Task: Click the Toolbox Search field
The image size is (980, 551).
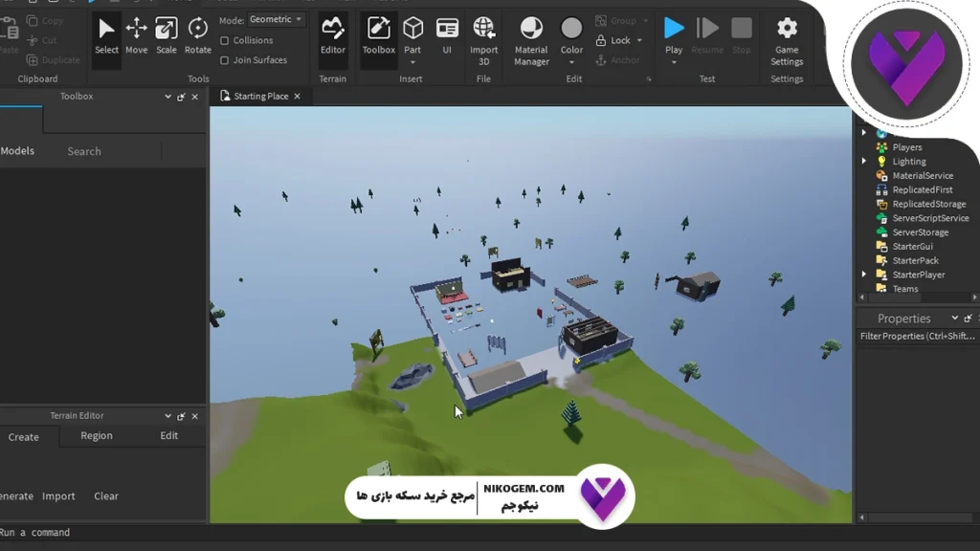Action: 113,151
